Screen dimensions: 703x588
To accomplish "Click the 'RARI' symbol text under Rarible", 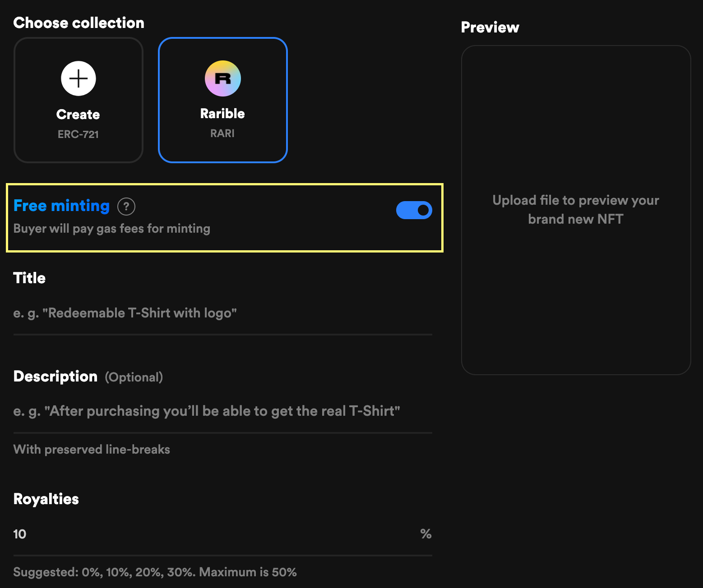I will [x=222, y=133].
